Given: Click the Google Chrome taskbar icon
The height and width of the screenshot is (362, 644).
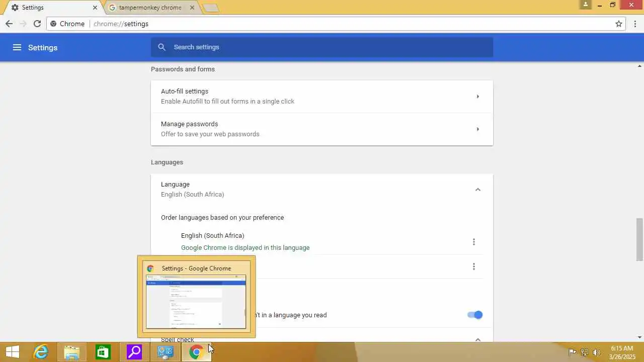Looking at the screenshot, I should tap(196, 352).
